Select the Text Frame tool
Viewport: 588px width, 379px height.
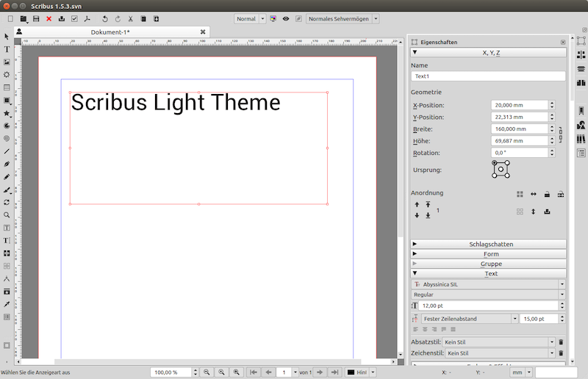point(7,49)
